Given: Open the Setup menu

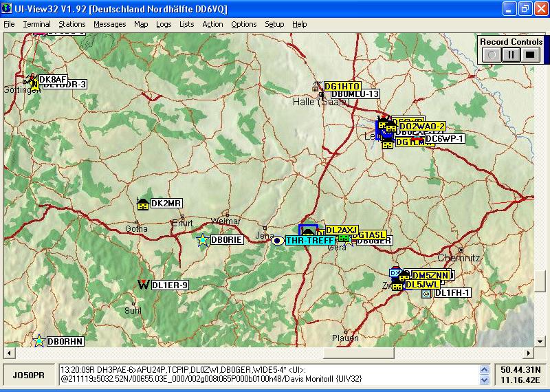Looking at the screenshot, I should (274, 24).
